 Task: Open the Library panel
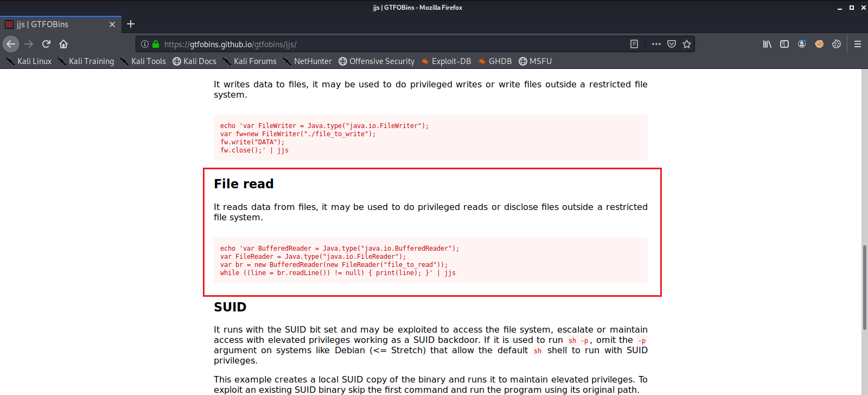[x=767, y=44]
